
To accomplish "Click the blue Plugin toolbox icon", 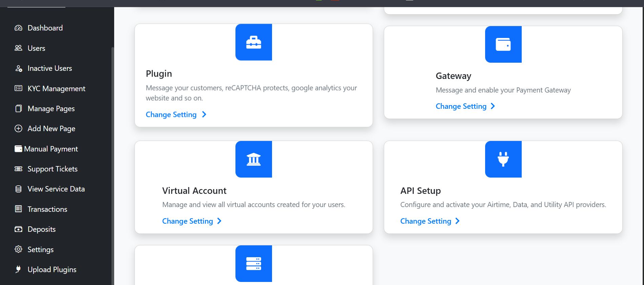I will 253,42.
